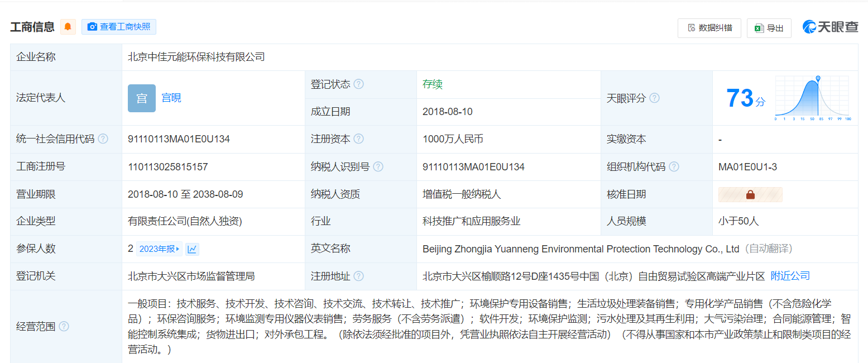Click the 工商信息 section heading
868x363 pixels.
point(32,27)
